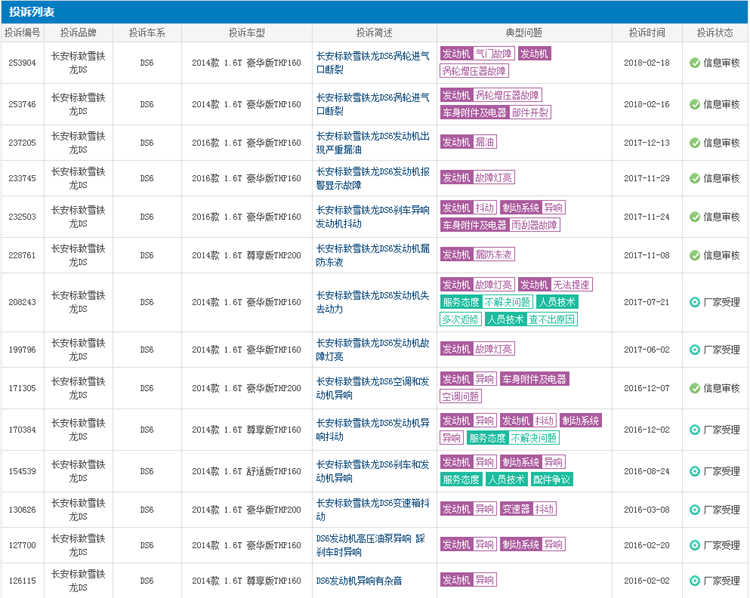The width and height of the screenshot is (750, 598).
Task: Open 空调和发动机异响 complaint link
Action: (x=373, y=388)
